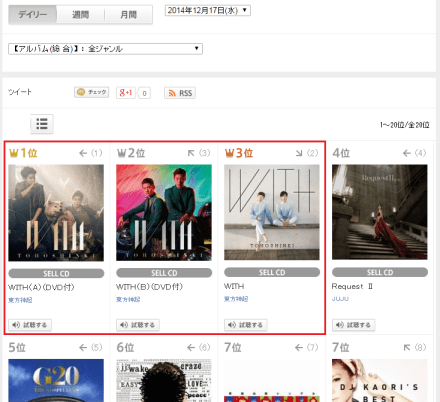
Task: Open the アルバム(総合) 全ジャンル genre dropdown
Action: [x=105, y=49]
